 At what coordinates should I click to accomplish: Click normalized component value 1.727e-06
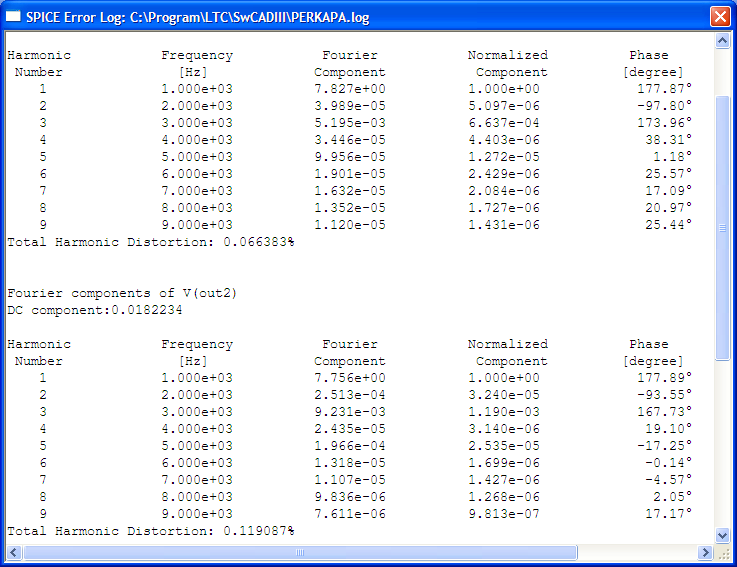pos(504,208)
